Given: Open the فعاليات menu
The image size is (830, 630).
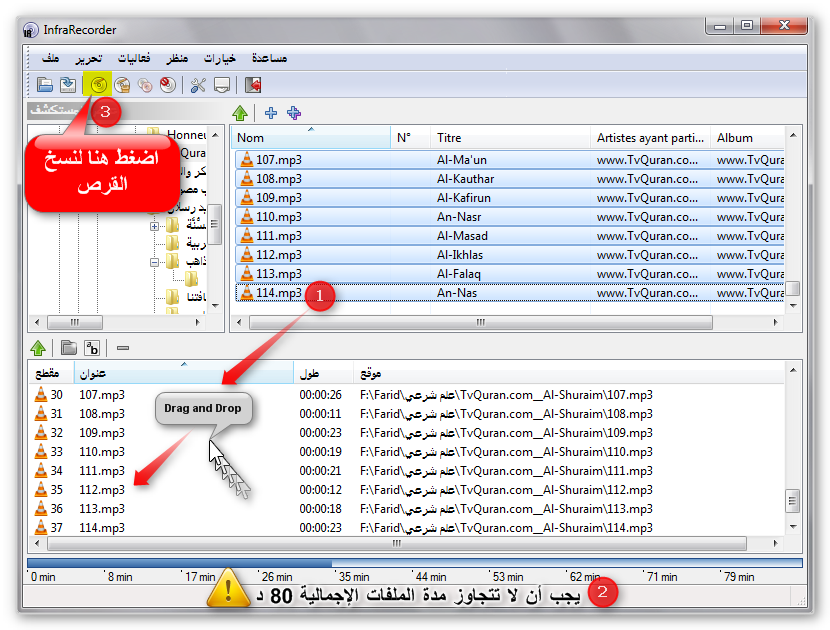Looking at the screenshot, I should pos(133,58).
